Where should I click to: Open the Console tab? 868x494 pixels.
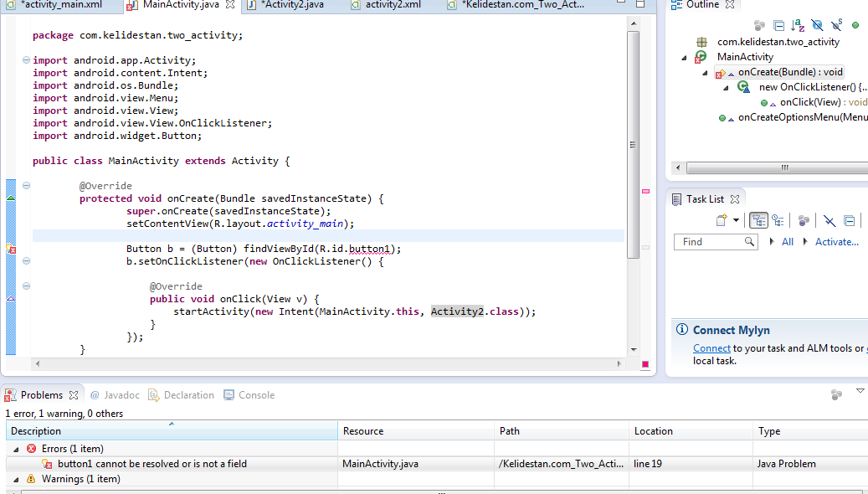[x=249, y=395]
